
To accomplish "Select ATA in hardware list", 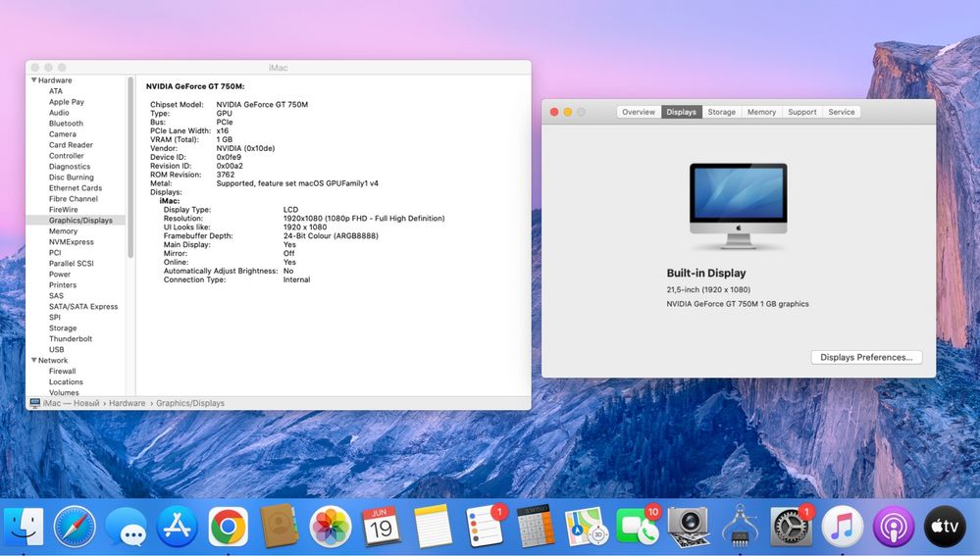I will [x=56, y=90].
